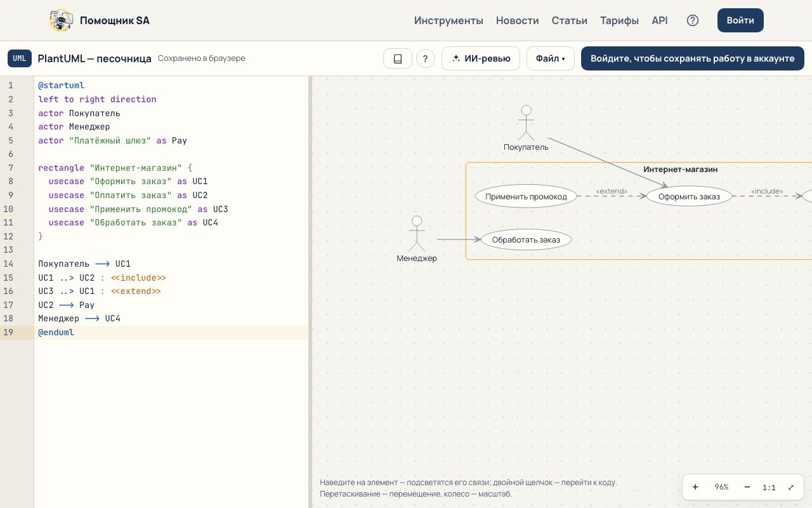The width and height of the screenshot is (812, 508).
Task: Click the question-mark help button beside the book icon
Action: (425, 58)
